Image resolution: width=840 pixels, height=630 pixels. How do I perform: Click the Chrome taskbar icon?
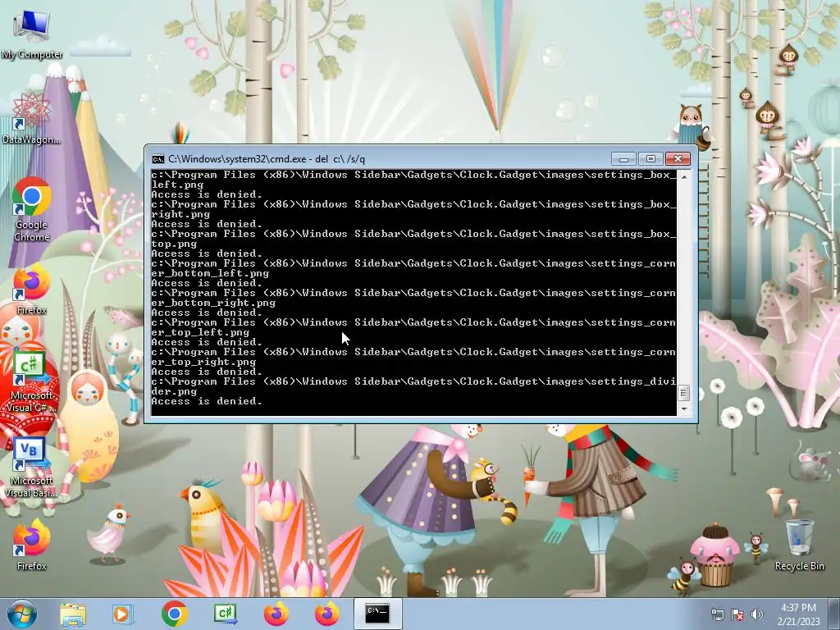click(174, 614)
